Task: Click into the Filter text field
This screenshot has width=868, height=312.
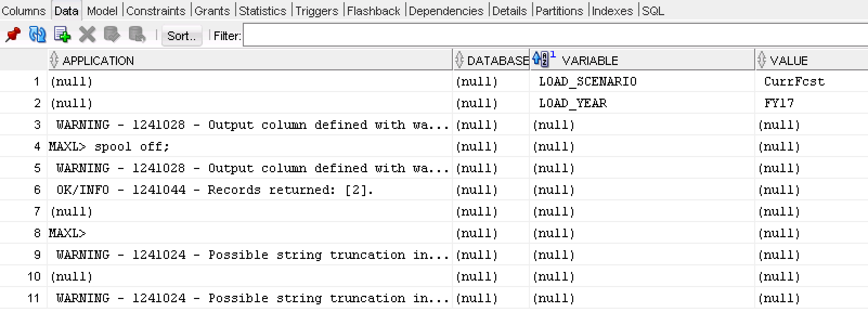Action: point(553,36)
